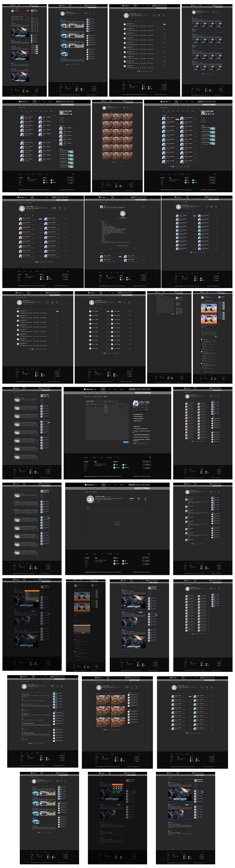Screen dimensions: 235x868
Task: Open the 选择子板块 dropdown in large post editor mockup
Action: pos(111,401)
